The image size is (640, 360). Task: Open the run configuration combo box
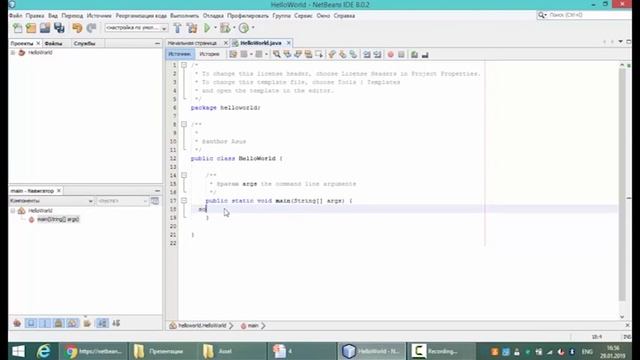coord(136,28)
